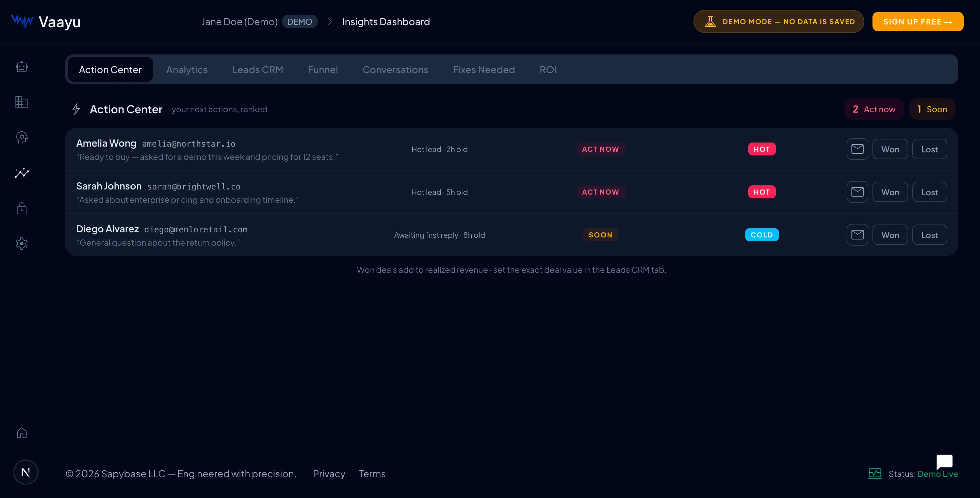Click Amelia Wong's name
980x498 pixels.
(106, 143)
